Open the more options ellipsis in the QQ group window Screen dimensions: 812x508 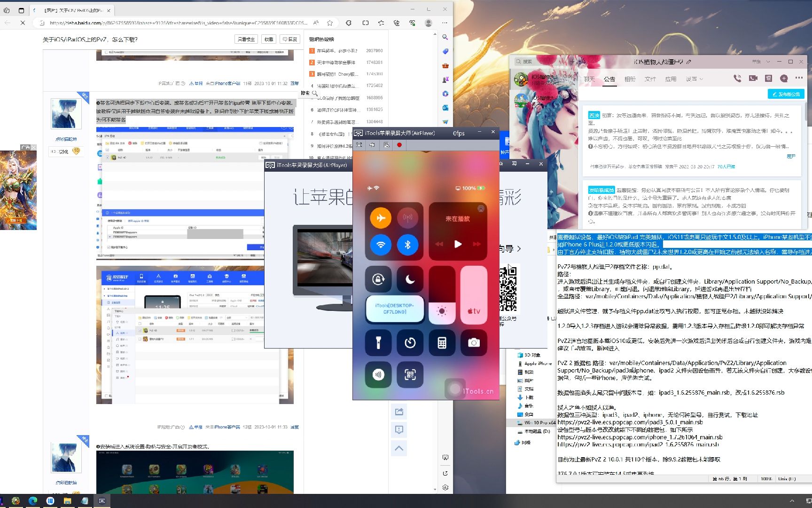pos(799,78)
